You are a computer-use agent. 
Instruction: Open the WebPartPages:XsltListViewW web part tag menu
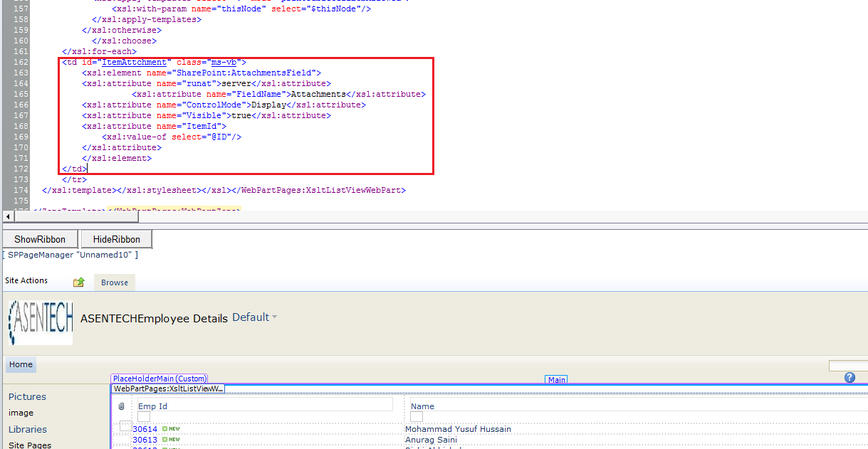(167, 389)
